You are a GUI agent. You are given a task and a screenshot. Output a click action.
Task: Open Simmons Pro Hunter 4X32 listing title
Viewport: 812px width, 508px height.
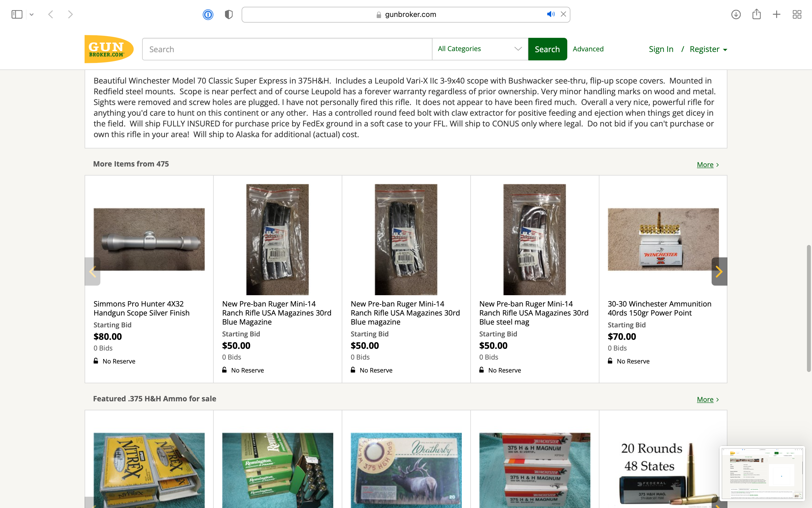(142, 308)
